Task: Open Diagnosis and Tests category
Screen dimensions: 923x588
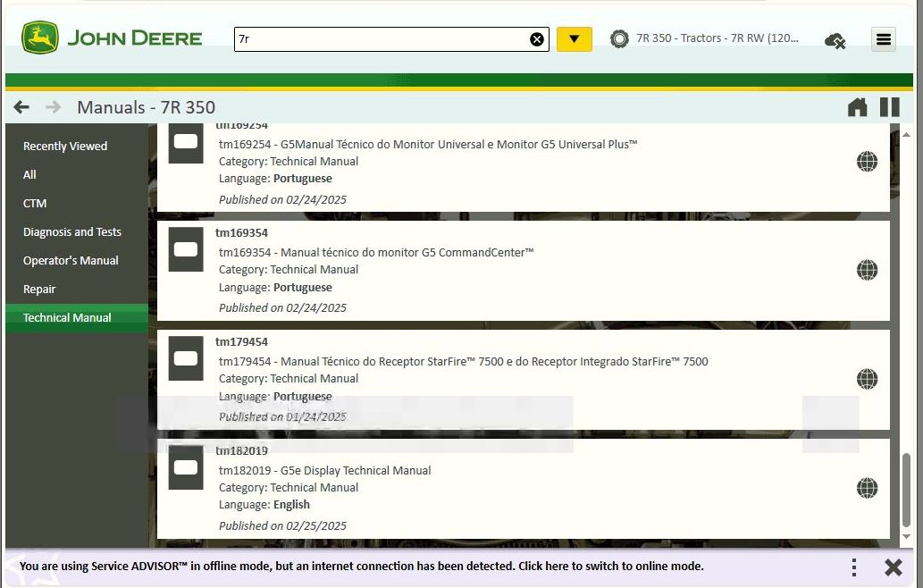Action: pyautogui.click(x=77, y=232)
